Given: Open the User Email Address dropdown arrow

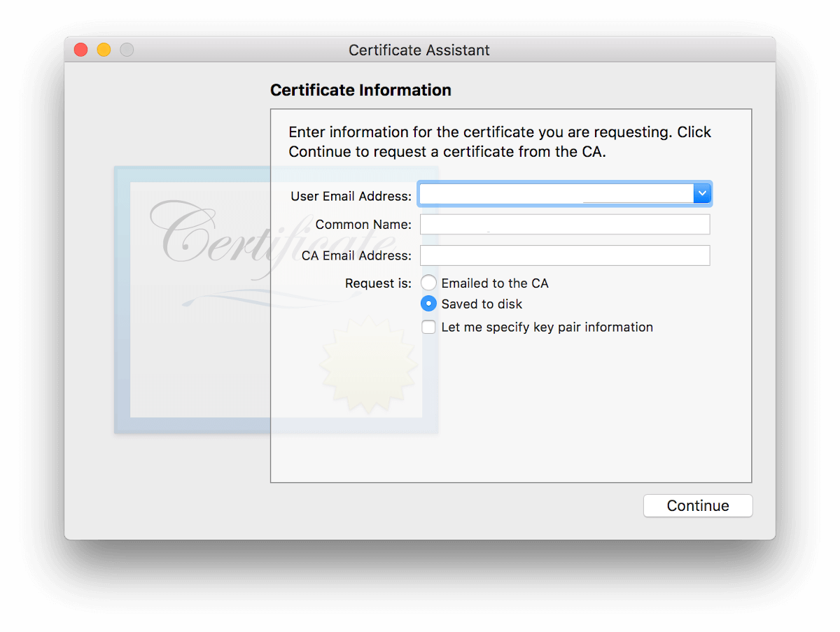Looking at the screenshot, I should (702, 193).
